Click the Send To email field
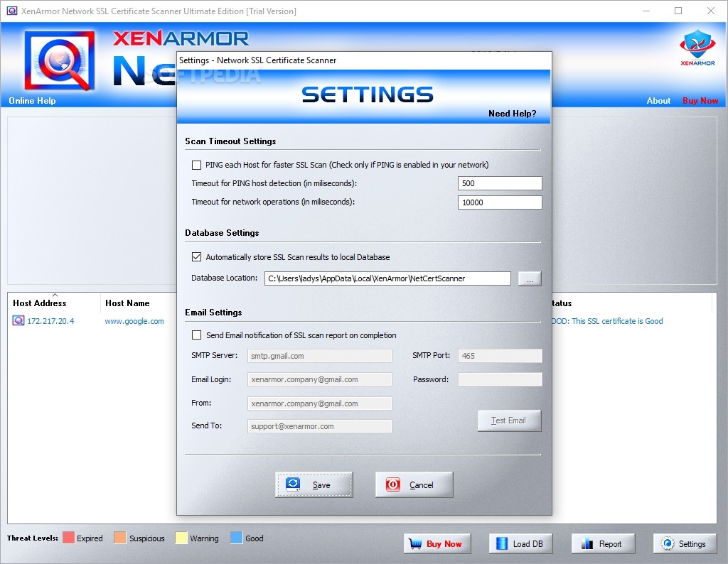 coord(319,426)
